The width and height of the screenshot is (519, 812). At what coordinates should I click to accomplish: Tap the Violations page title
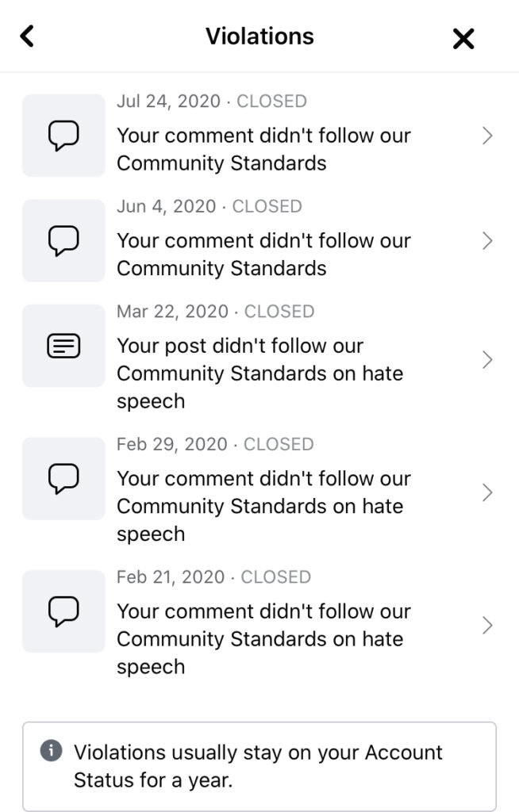pos(259,36)
